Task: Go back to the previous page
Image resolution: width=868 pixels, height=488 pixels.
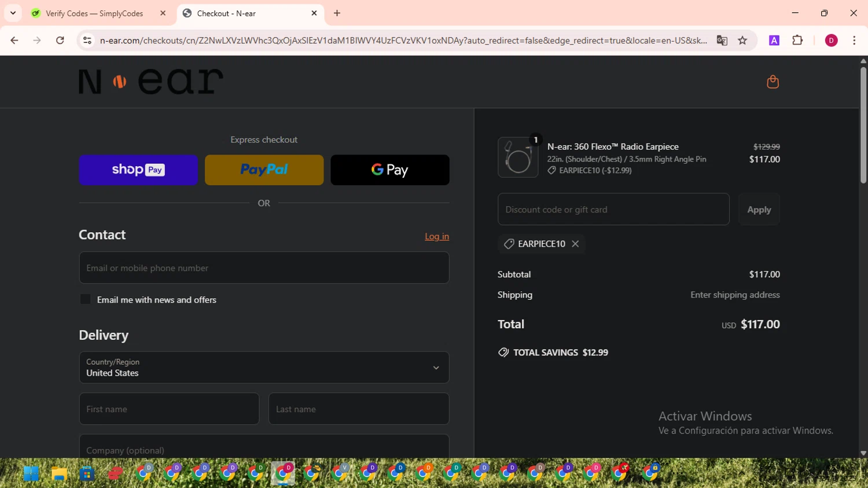Action: [14, 41]
